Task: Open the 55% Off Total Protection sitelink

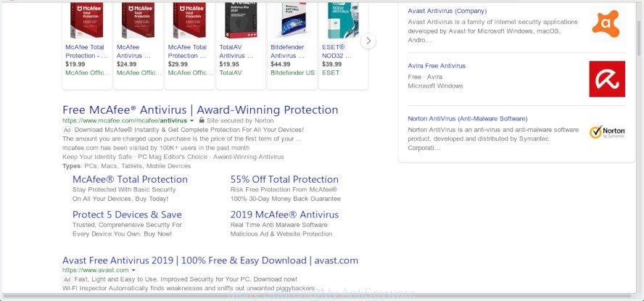Action: (284, 179)
